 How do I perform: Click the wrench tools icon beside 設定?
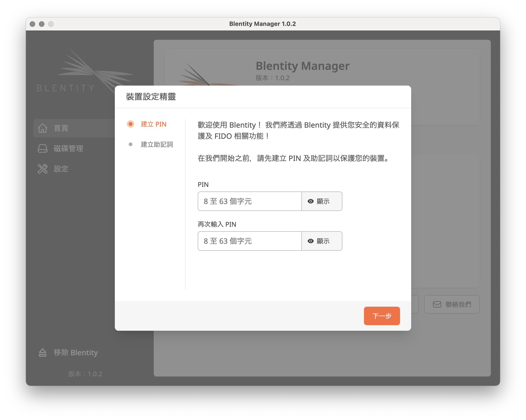click(x=42, y=169)
